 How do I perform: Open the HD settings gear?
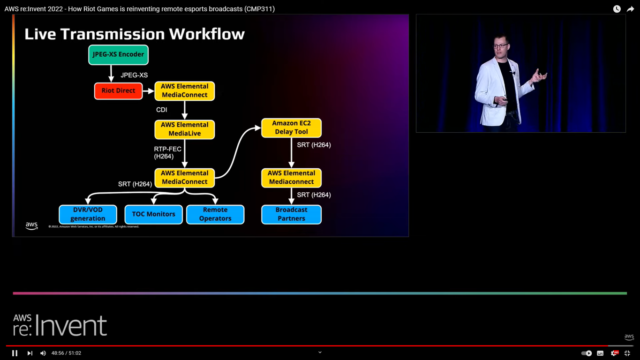click(x=614, y=353)
